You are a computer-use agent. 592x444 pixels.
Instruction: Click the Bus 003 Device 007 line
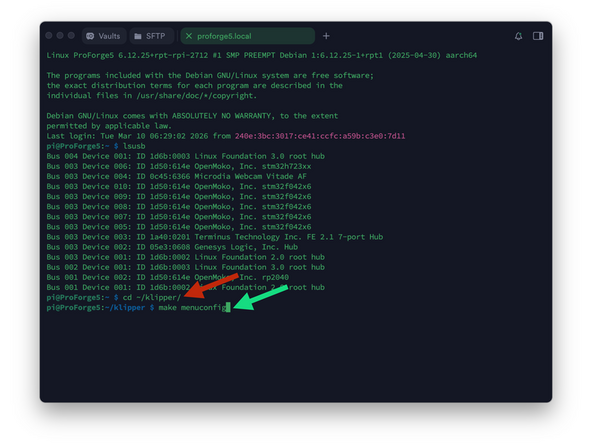click(x=179, y=217)
